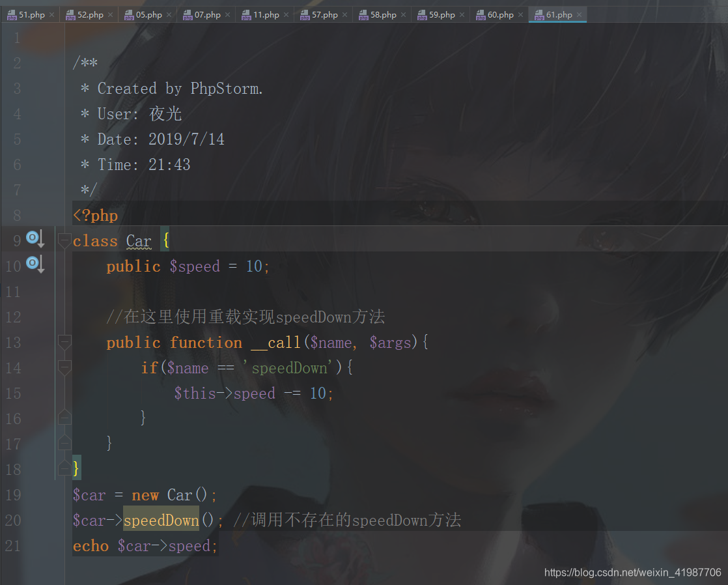Click PHP file icon on 61.php tab
728x585 pixels.
pyautogui.click(x=539, y=16)
